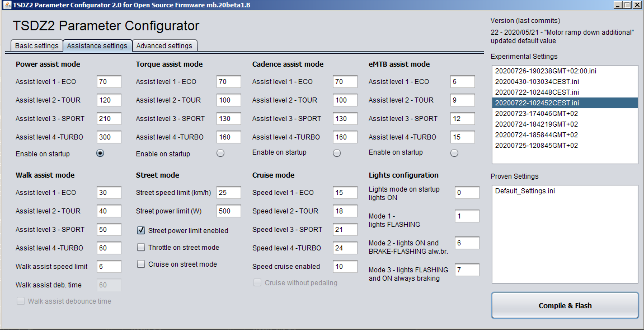Click Speed cruise enabled field

(345, 266)
